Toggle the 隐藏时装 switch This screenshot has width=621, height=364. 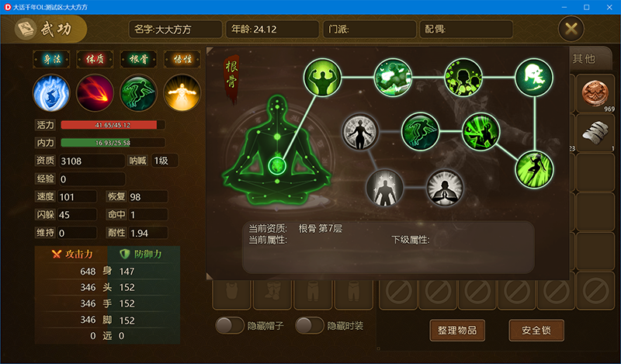click(310, 325)
